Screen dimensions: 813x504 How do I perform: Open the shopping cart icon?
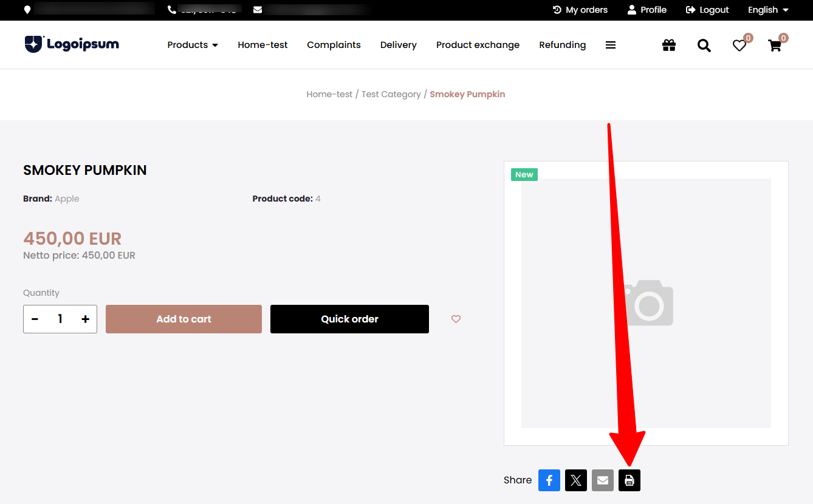(x=774, y=45)
